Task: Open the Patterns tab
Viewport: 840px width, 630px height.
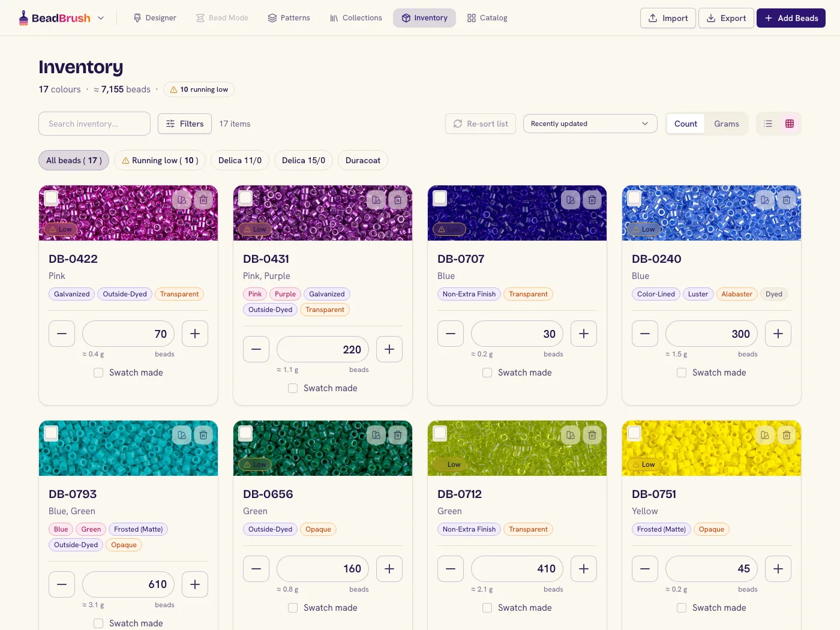Action: tap(289, 18)
